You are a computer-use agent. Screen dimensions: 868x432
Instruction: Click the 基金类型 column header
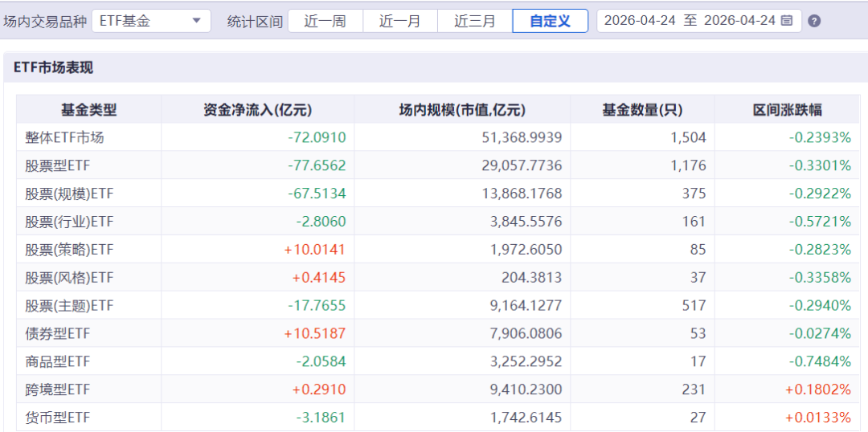coord(89,109)
